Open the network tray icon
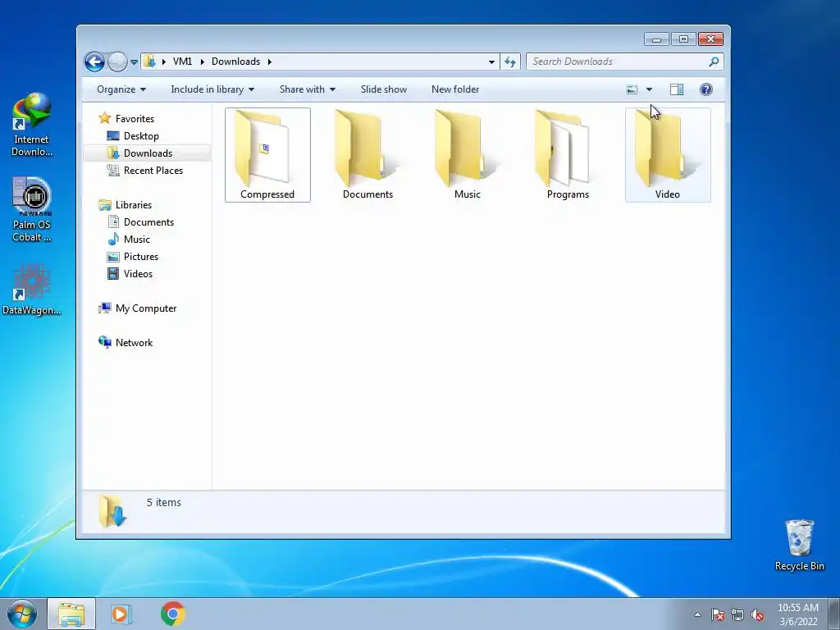This screenshot has height=630, width=840. pyautogui.click(x=737, y=614)
